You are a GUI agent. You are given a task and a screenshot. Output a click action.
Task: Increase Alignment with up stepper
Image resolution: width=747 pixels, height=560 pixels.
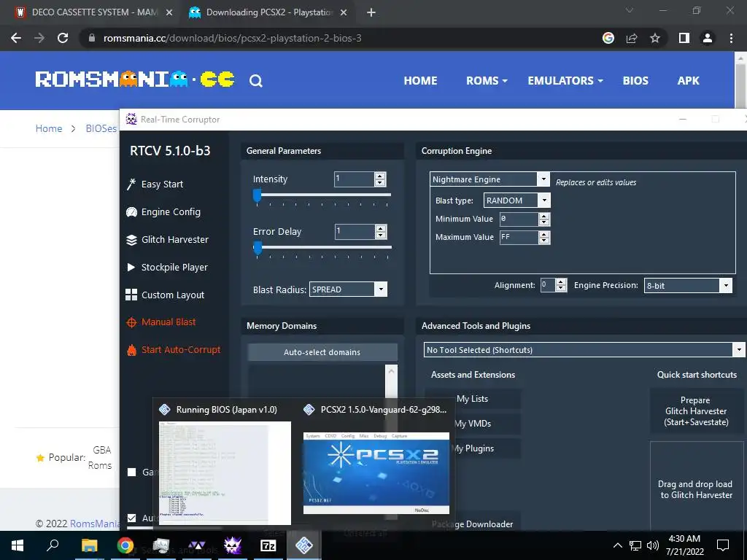pyautogui.click(x=561, y=282)
